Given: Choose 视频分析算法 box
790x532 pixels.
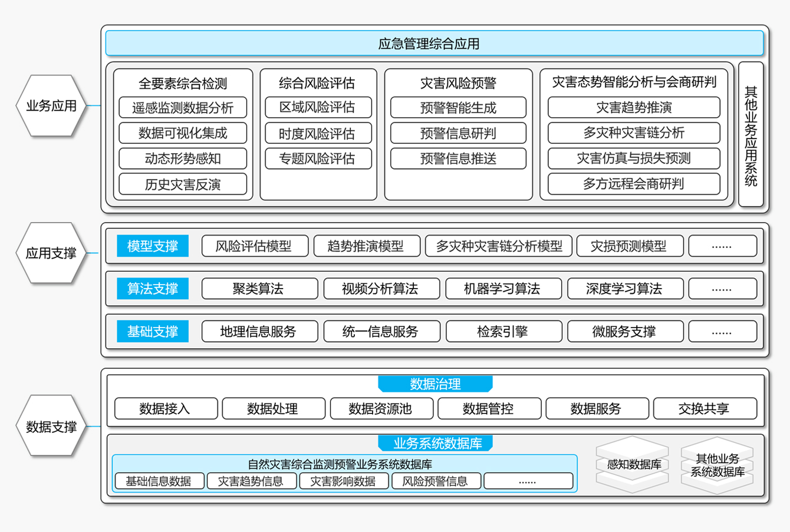Looking at the screenshot, I should [x=381, y=289].
